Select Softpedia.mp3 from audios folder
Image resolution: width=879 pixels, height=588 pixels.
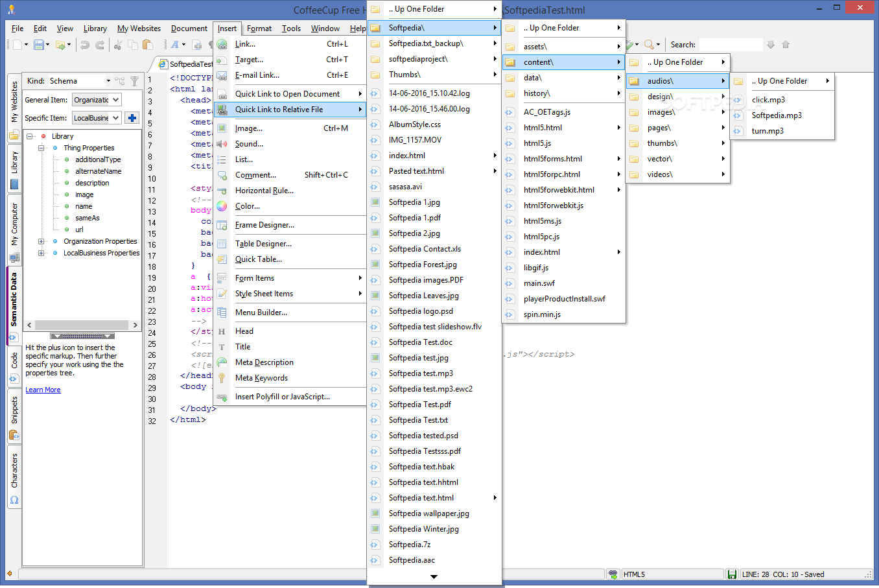(782, 115)
